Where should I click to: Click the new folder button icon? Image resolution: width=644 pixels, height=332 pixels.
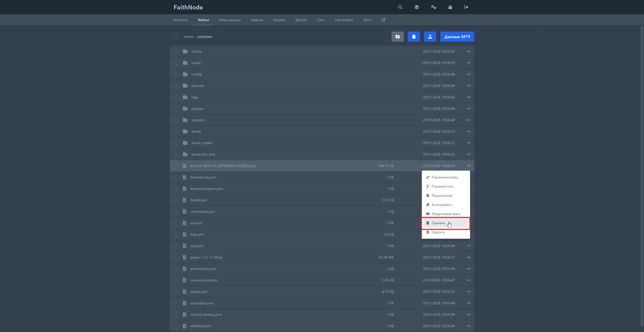[397, 37]
